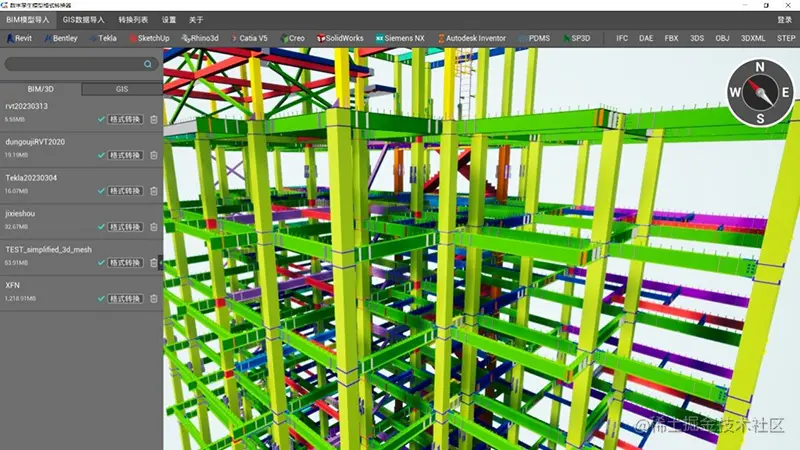This screenshot has height=450, width=800.
Task: Convert format for XFN model
Action: [125, 298]
